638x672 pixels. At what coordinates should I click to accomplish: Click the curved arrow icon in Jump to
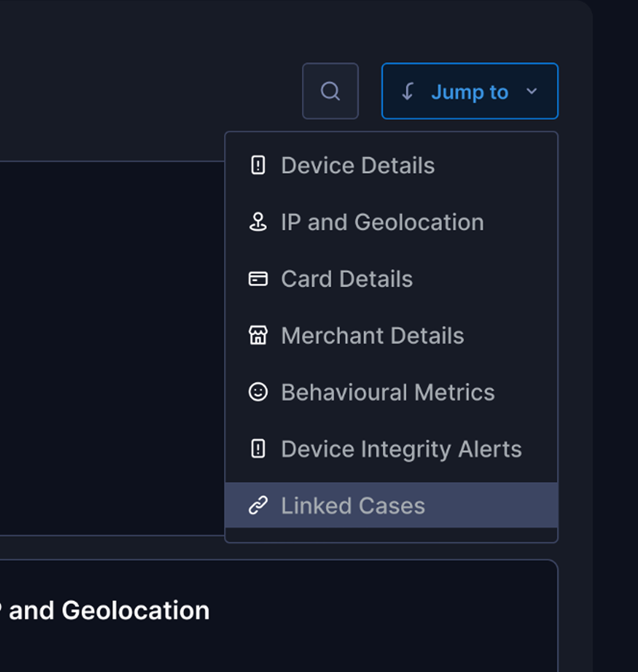(x=408, y=91)
